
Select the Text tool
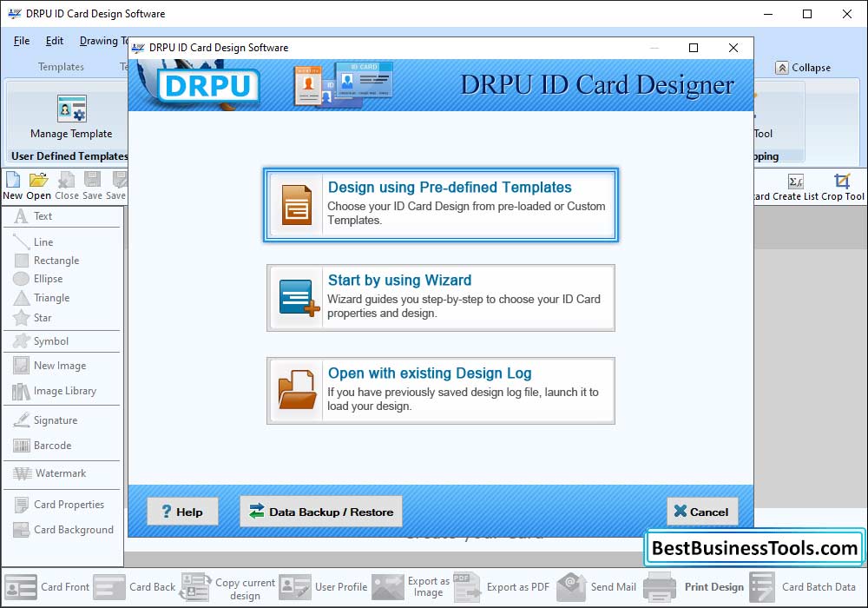pyautogui.click(x=33, y=216)
